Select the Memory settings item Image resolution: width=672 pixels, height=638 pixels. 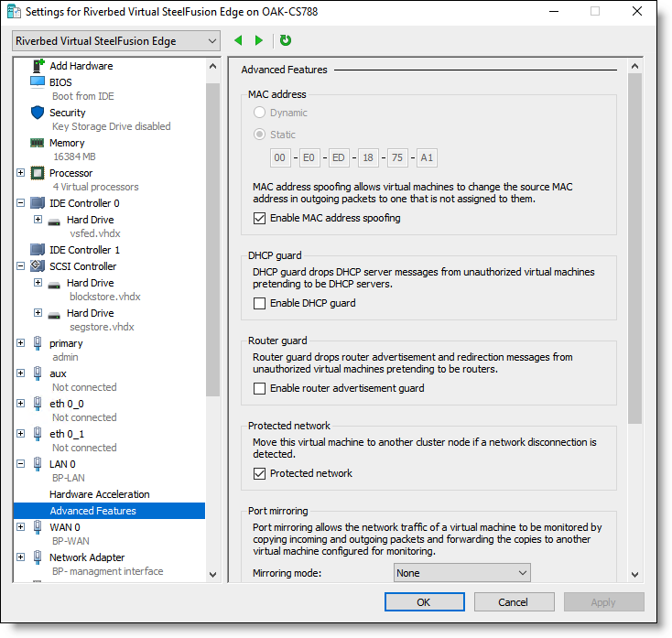[x=67, y=143]
